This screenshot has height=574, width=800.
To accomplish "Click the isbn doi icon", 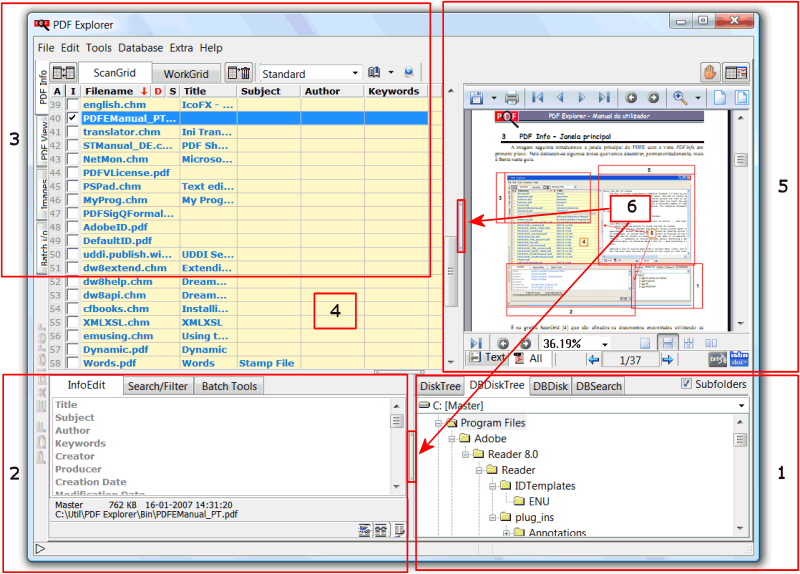I will pyautogui.click(x=739, y=359).
